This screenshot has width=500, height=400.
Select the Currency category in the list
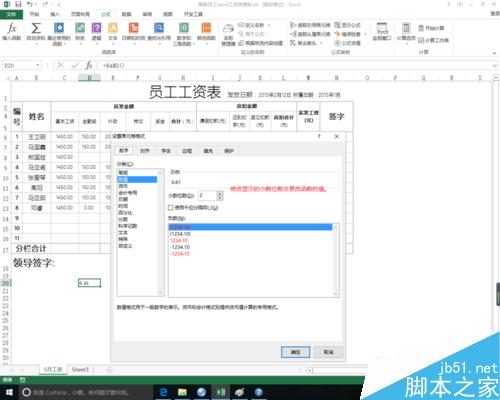point(137,186)
